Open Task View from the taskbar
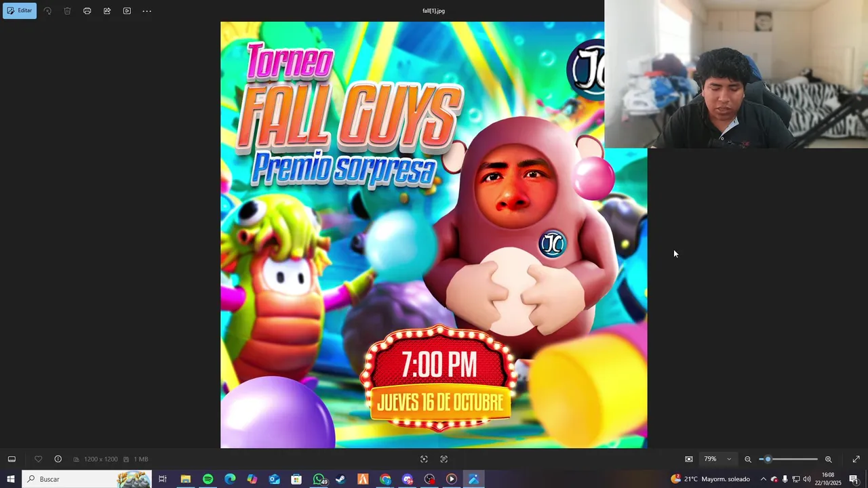 163,479
